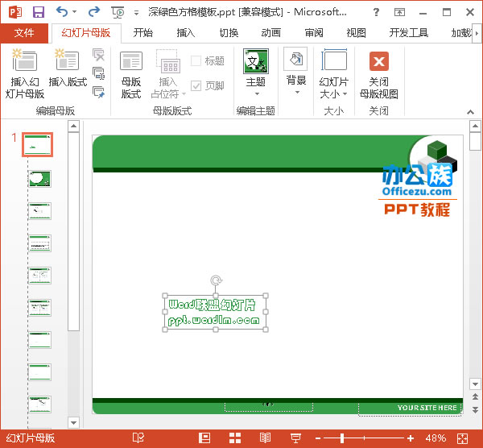Click 插入幻灯片母版 button
The height and width of the screenshot is (448, 483).
click(25, 73)
